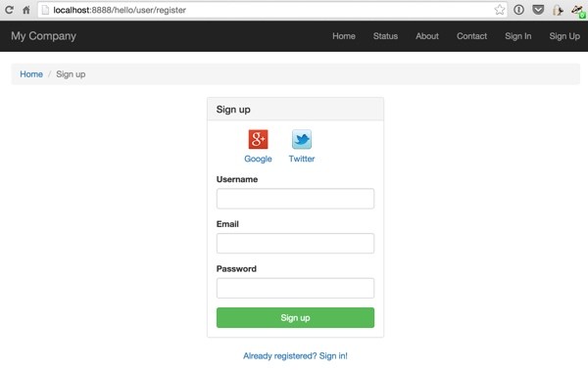Open Status in the navigation bar
The height and width of the screenshot is (370, 588).
click(x=385, y=36)
